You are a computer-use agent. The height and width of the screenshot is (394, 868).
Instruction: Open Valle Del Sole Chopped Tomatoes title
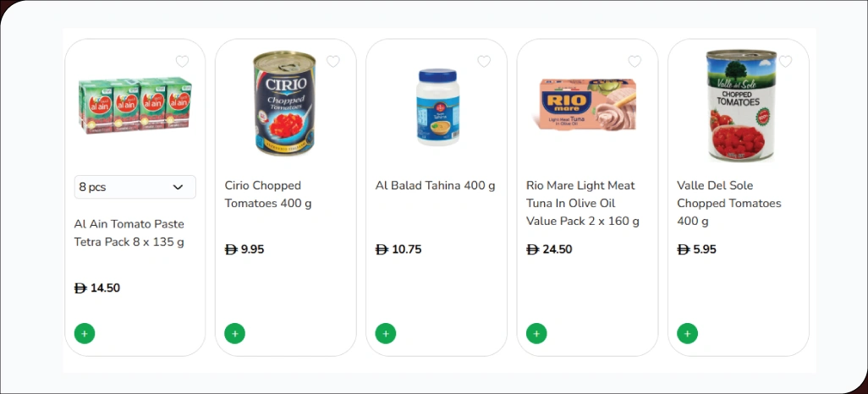[x=728, y=203]
